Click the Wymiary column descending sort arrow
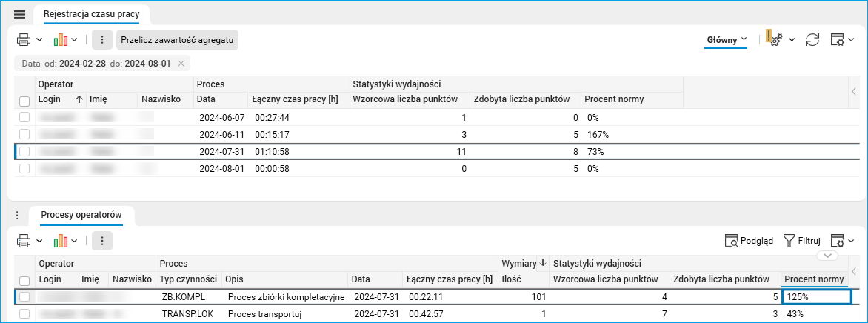Viewport: 868px width, 323px height. [543, 262]
